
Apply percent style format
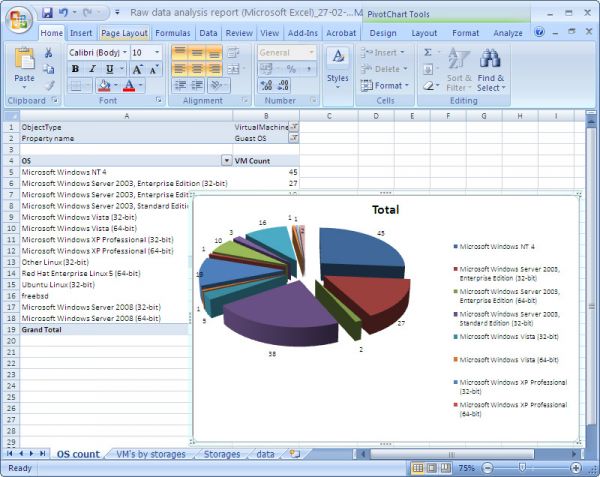click(x=291, y=69)
